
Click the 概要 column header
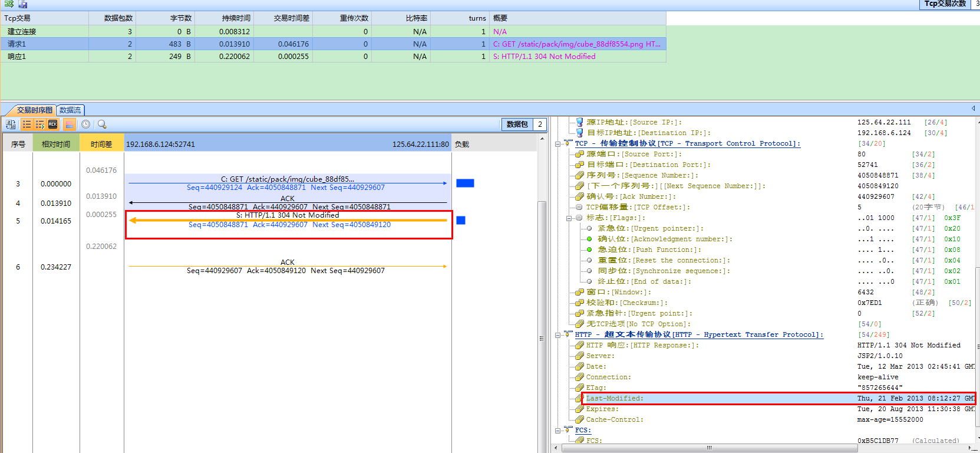point(578,18)
